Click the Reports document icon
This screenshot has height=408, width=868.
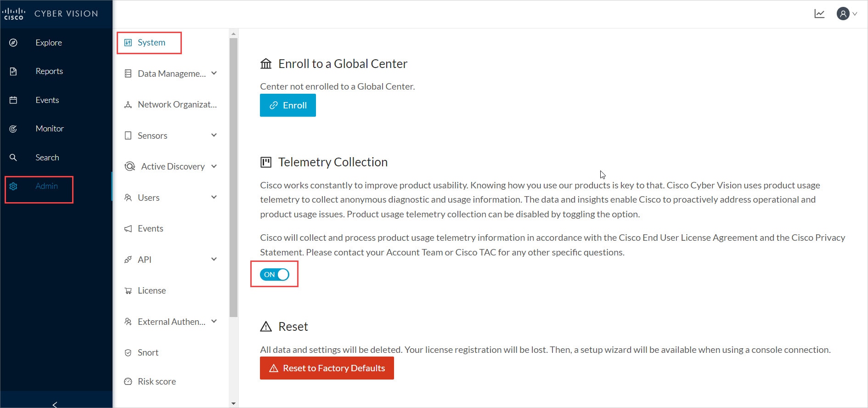click(x=13, y=71)
